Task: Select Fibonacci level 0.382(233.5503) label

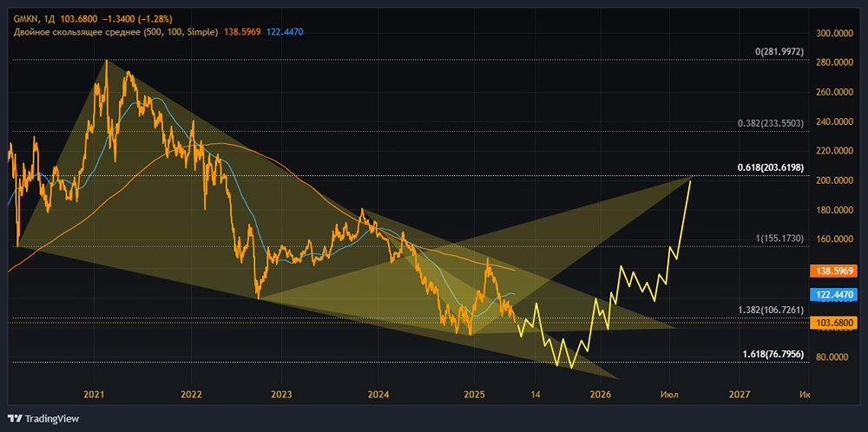Action: [773, 123]
